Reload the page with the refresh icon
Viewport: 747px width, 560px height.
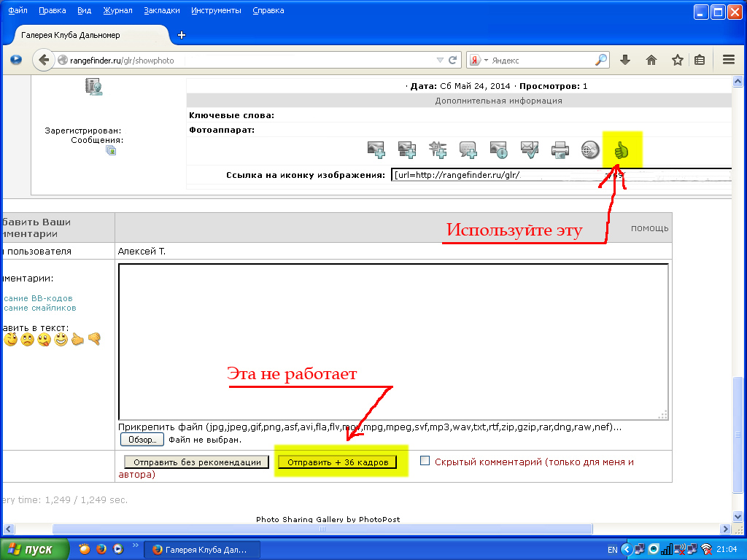point(452,60)
